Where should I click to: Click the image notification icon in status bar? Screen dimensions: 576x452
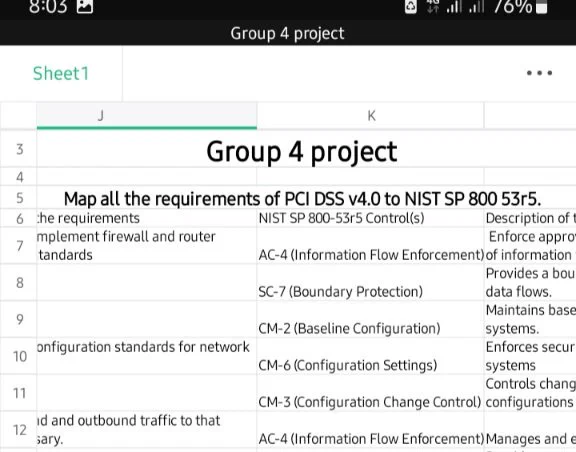(x=84, y=6)
